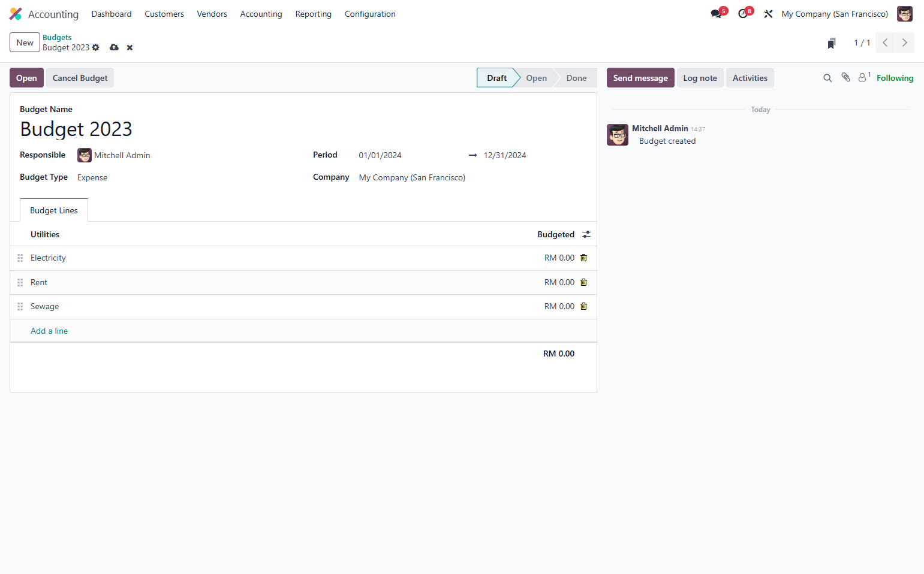Click the Cancel Budget button

pyautogui.click(x=80, y=78)
